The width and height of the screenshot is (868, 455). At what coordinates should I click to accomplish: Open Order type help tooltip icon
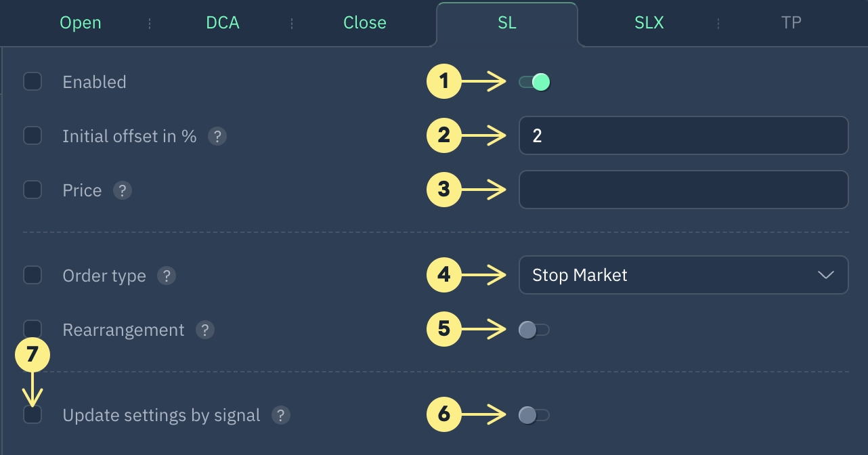coord(167,276)
